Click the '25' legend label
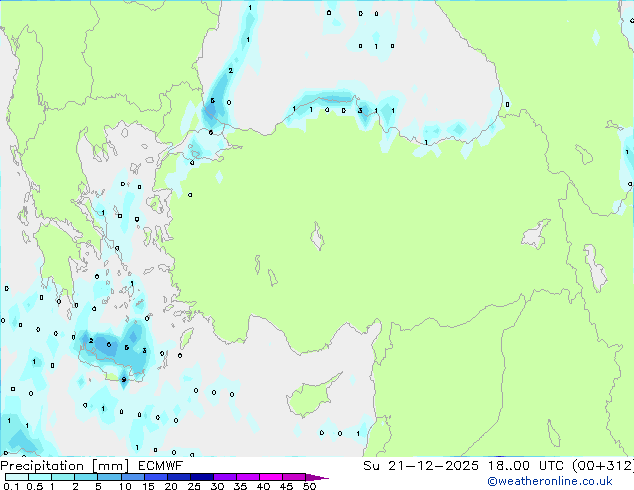The height and width of the screenshot is (490, 634). click(194, 486)
